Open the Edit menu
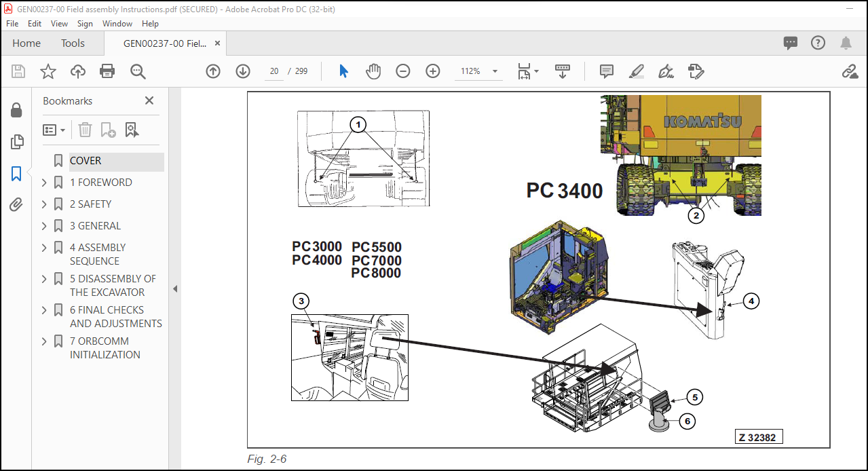Viewport: 868px width, 471px height. point(35,24)
